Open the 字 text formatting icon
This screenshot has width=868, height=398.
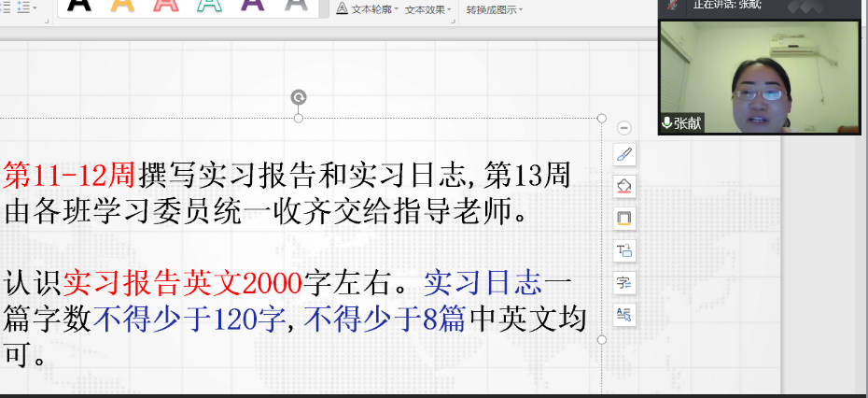point(624,282)
